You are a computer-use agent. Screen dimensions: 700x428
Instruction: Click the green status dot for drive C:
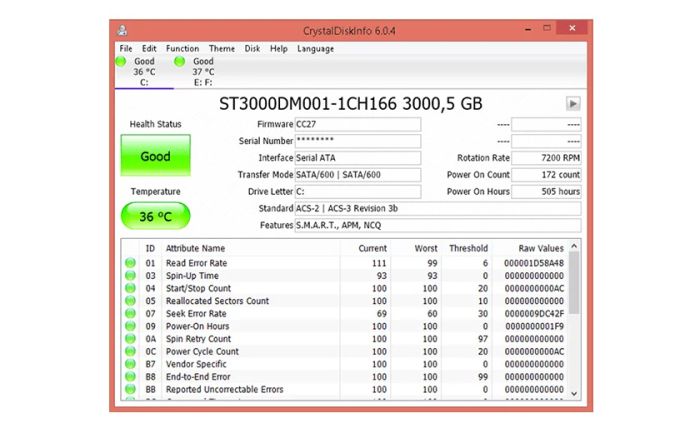pyautogui.click(x=121, y=61)
